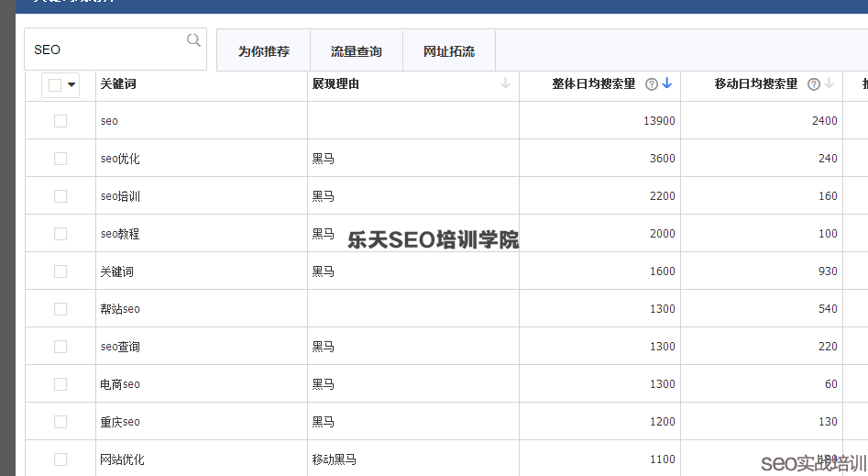Viewport: 868px width, 476px height.
Task: Sort by 整体日均搜索量 blue arrow
Action: click(667, 83)
